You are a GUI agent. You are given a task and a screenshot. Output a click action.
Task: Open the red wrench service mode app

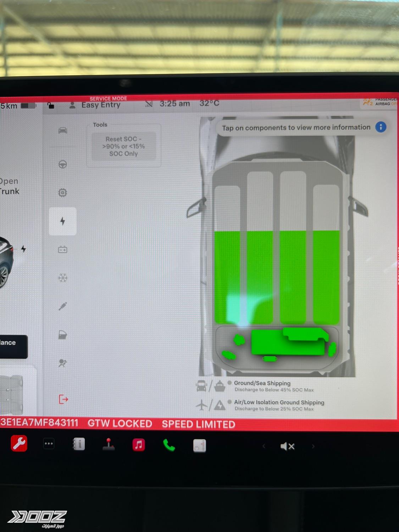click(19, 443)
